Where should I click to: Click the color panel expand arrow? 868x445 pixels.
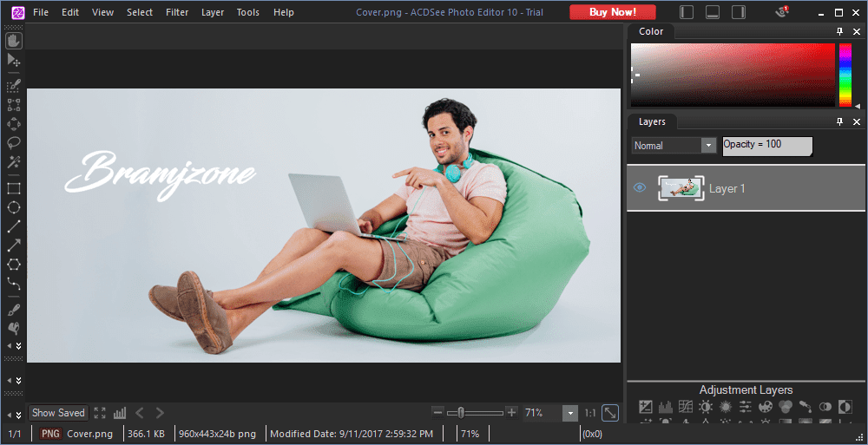pyautogui.click(x=858, y=106)
